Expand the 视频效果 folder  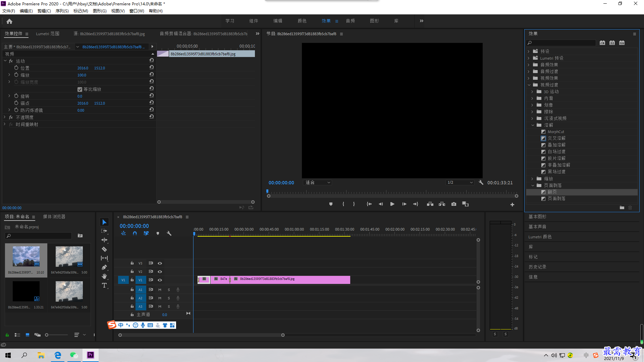529,78
